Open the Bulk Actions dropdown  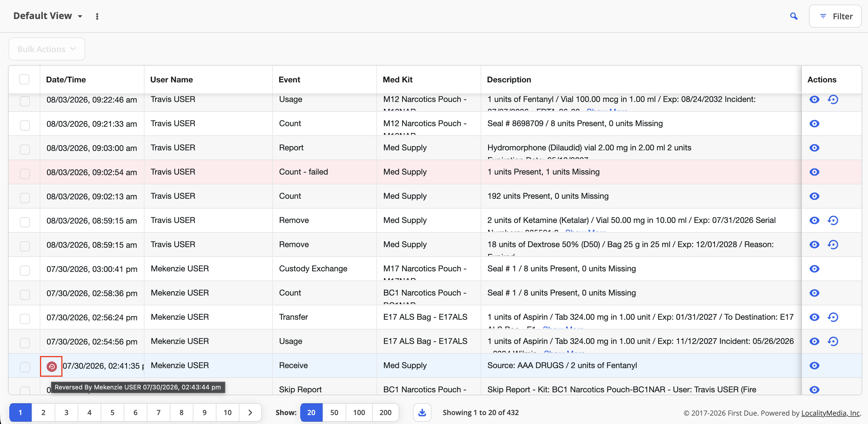tap(47, 49)
